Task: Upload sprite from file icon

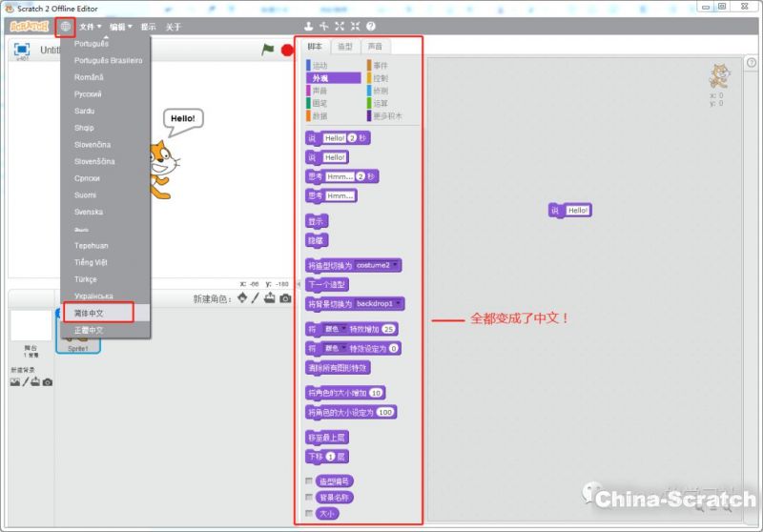Action: tap(270, 297)
